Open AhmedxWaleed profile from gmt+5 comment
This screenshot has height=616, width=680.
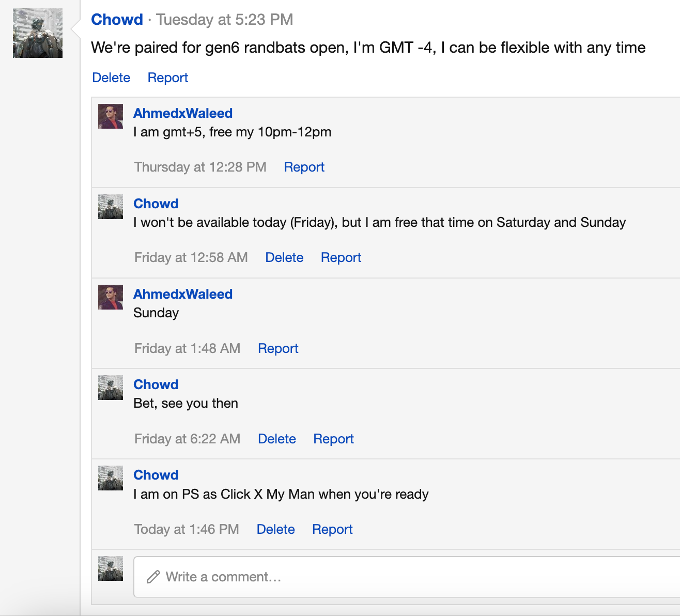(x=183, y=113)
